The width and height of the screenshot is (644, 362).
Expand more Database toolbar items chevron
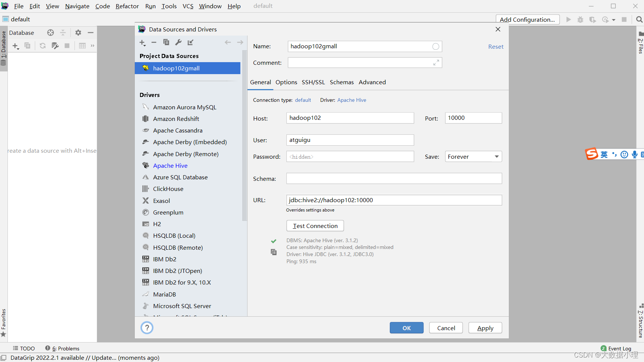(x=92, y=46)
